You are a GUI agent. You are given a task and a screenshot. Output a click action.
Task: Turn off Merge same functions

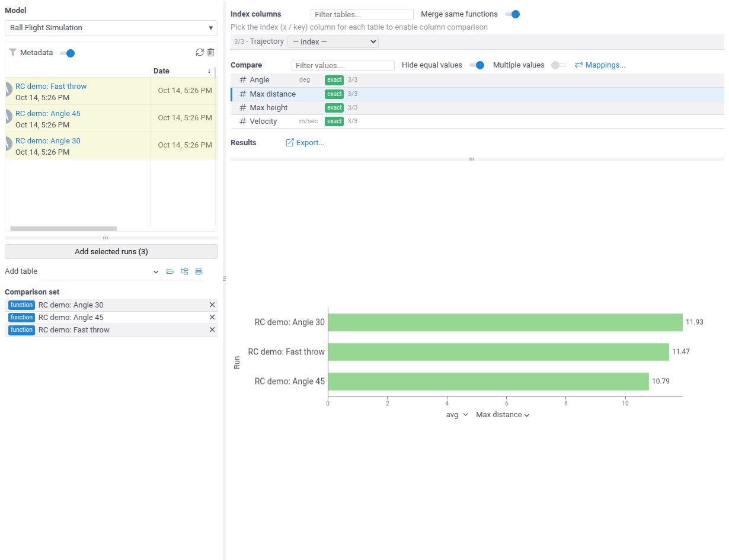[x=513, y=14]
